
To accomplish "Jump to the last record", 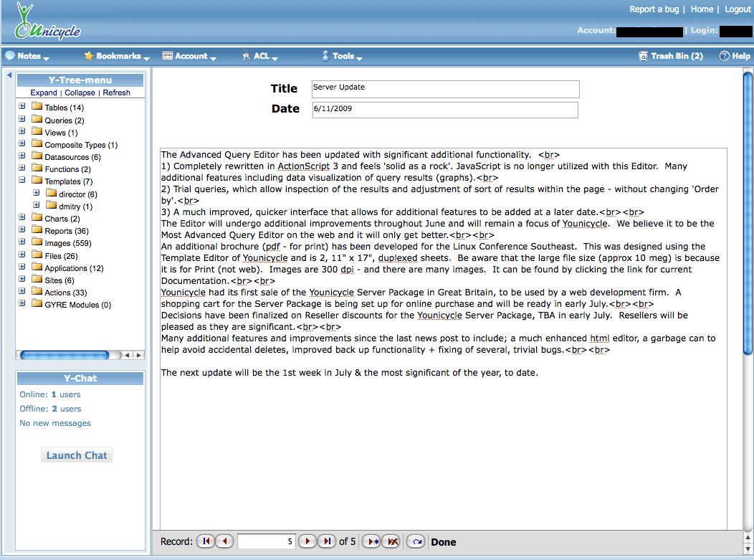I will [326, 541].
